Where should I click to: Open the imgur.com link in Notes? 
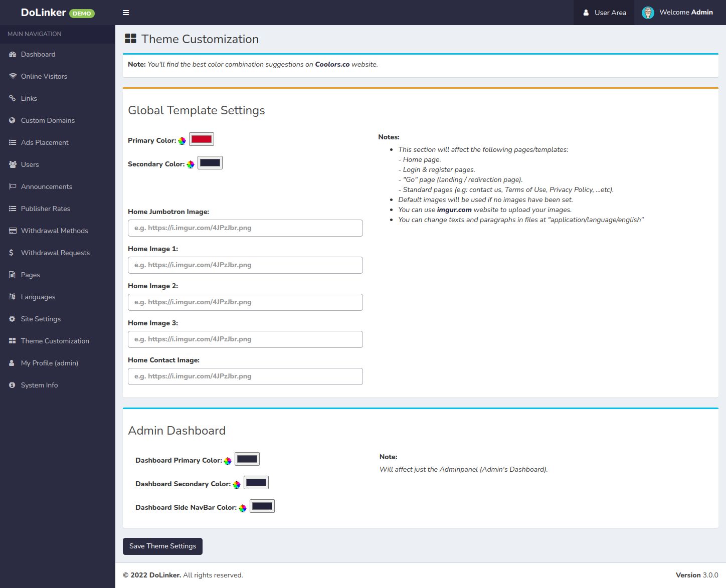454,210
